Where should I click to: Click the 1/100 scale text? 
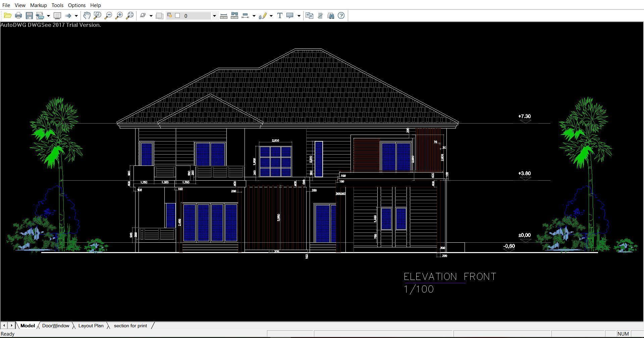419,289
